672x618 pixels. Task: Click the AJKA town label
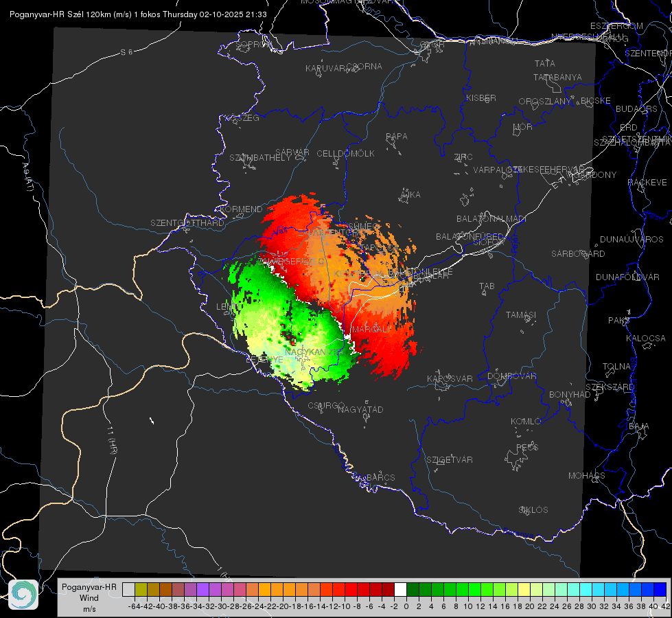(410, 195)
